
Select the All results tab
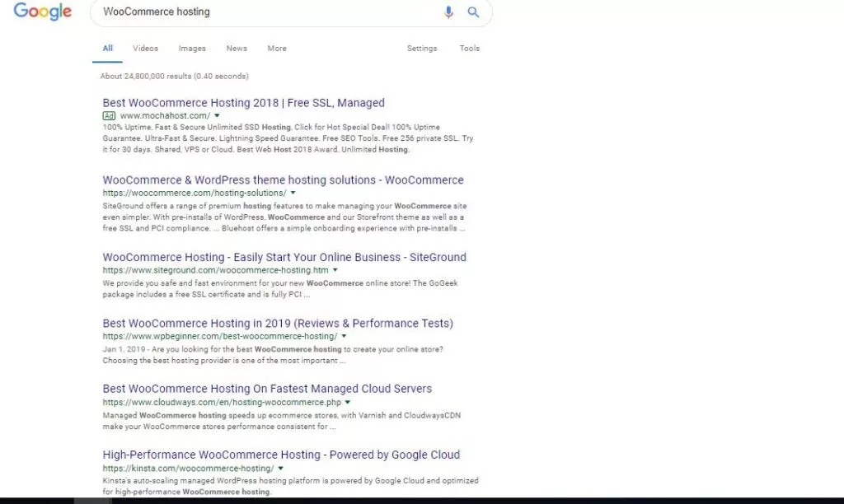pyautogui.click(x=108, y=49)
